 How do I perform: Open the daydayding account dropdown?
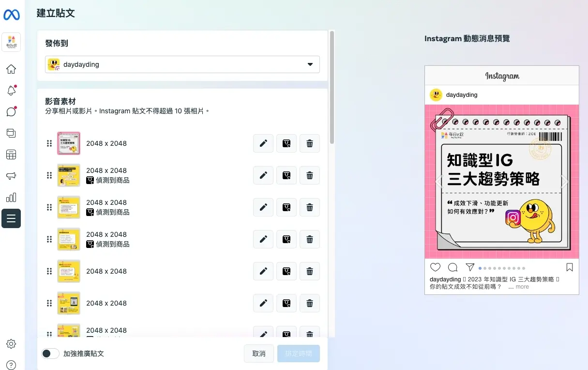click(182, 64)
